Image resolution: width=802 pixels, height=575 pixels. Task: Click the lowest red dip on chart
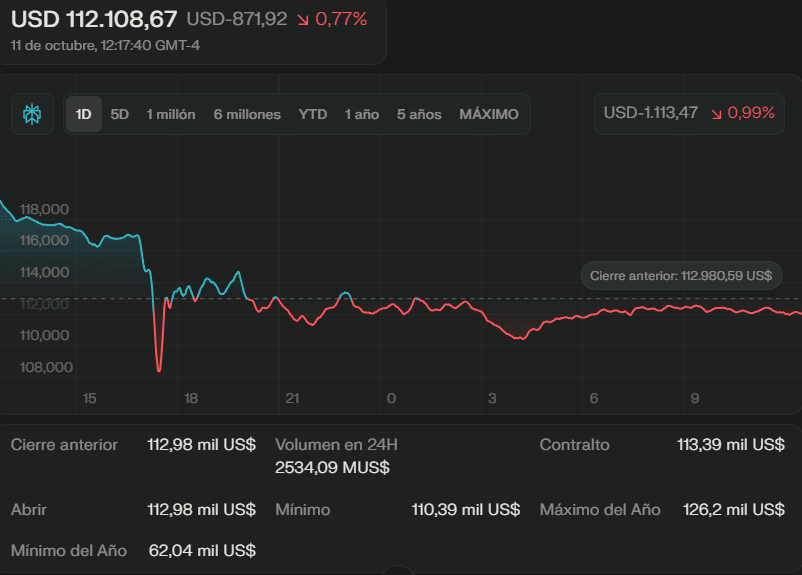[158, 370]
